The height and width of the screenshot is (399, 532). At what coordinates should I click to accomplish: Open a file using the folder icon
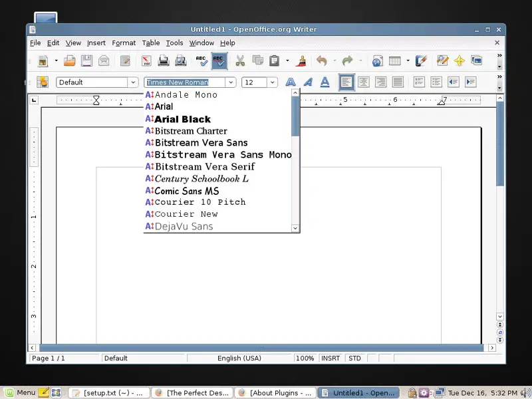coord(70,61)
